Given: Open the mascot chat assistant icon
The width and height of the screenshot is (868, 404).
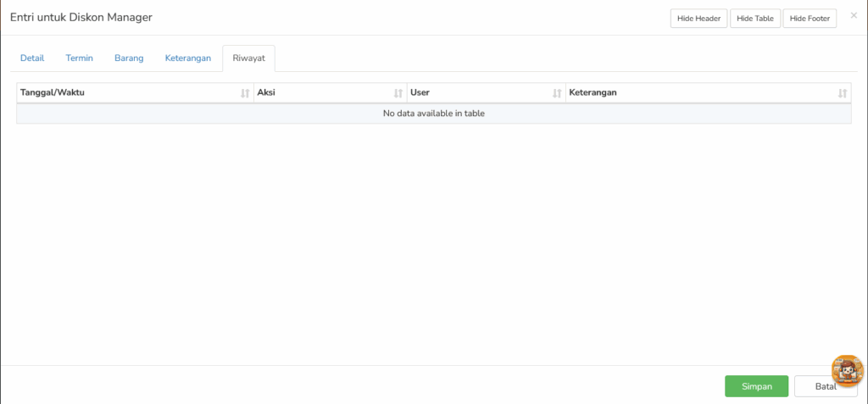Looking at the screenshot, I should [847, 371].
